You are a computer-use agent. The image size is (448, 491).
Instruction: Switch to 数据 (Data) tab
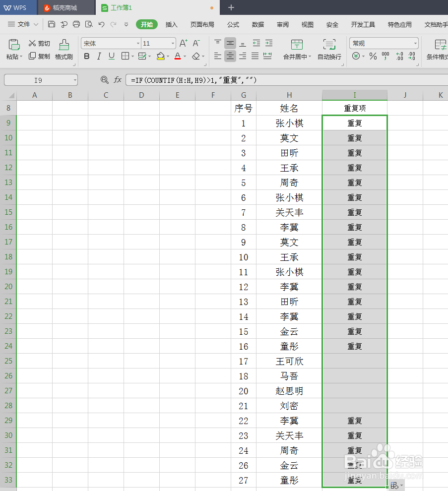click(258, 24)
